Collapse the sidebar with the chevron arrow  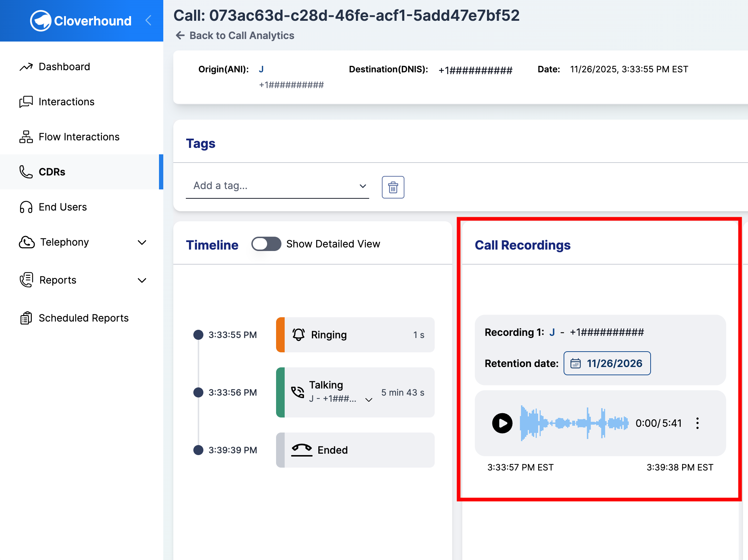tap(149, 20)
